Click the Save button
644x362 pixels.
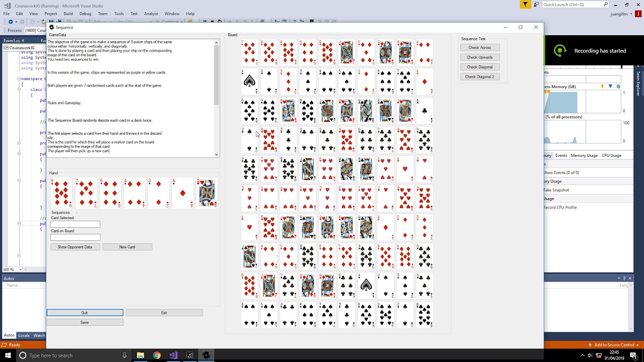tap(85, 322)
